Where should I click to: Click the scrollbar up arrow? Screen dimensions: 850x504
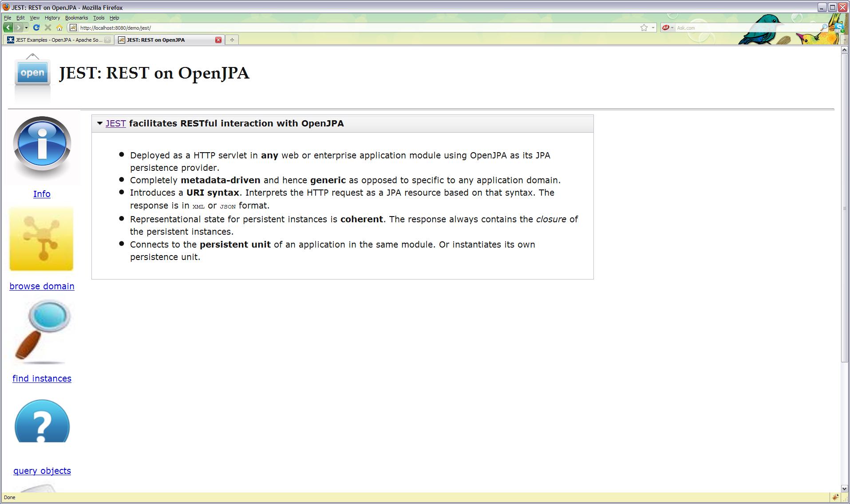pos(845,50)
